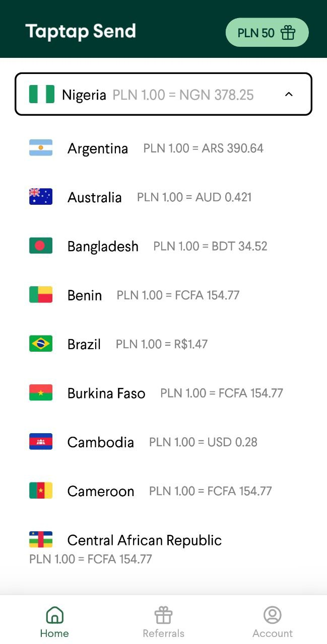Click the Taptap Send logo

(x=81, y=32)
